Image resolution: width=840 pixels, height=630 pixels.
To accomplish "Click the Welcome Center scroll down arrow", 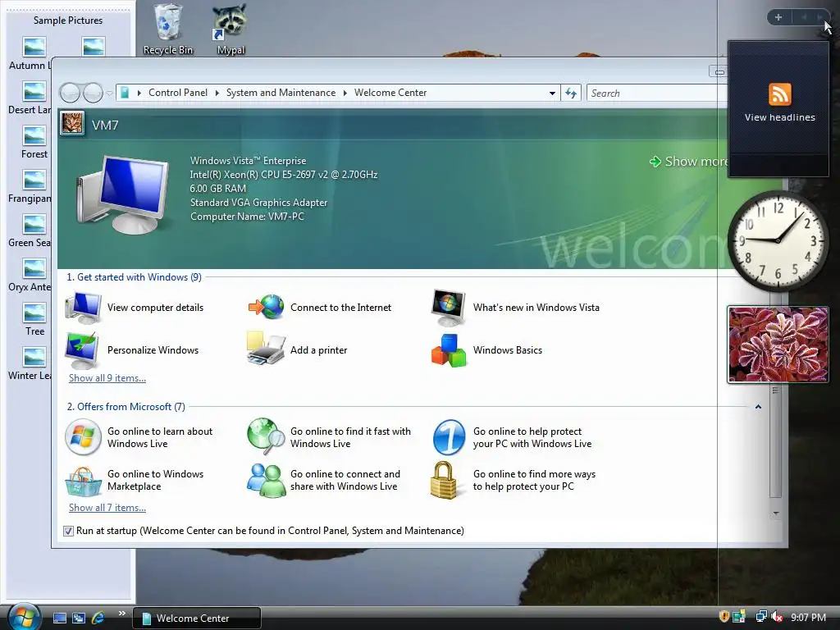I will [x=776, y=514].
